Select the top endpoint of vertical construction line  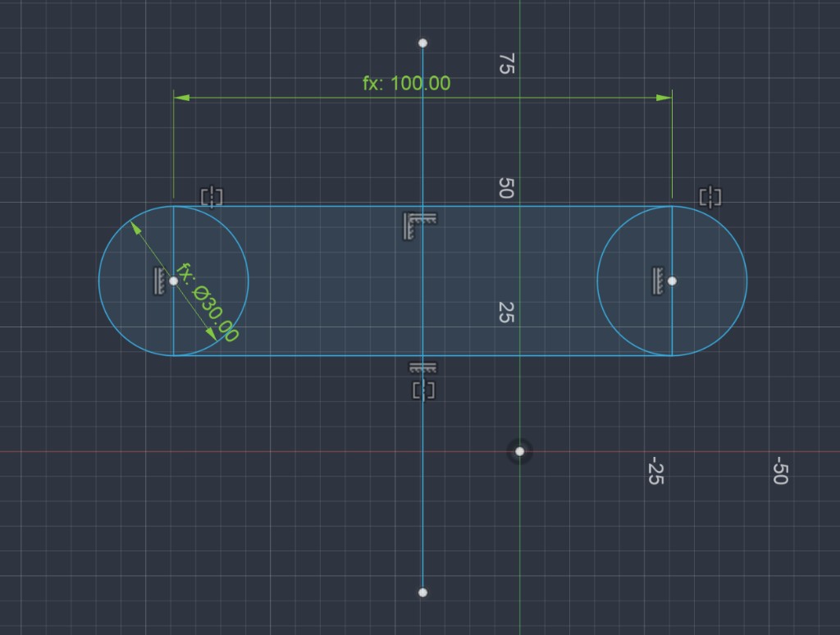tap(422, 43)
